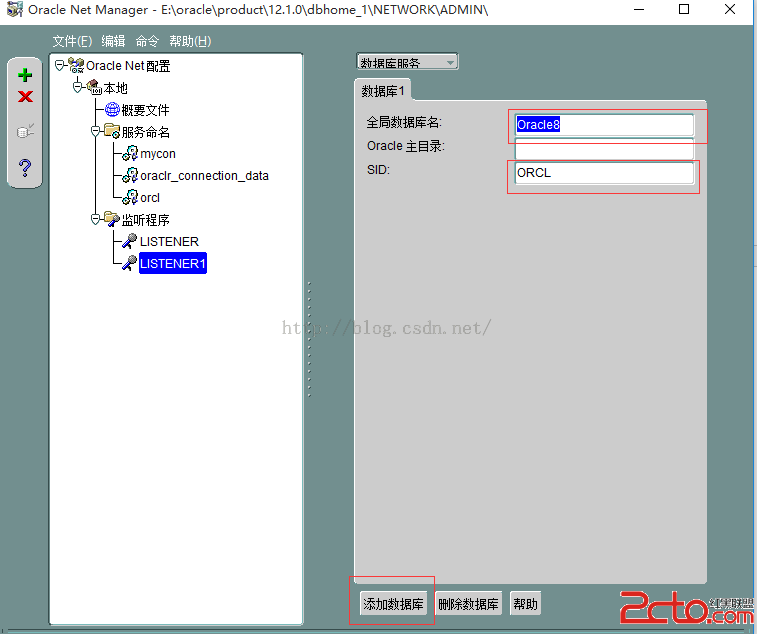
Task: Collapse the 监听程序 folder node
Action: click(x=96, y=220)
